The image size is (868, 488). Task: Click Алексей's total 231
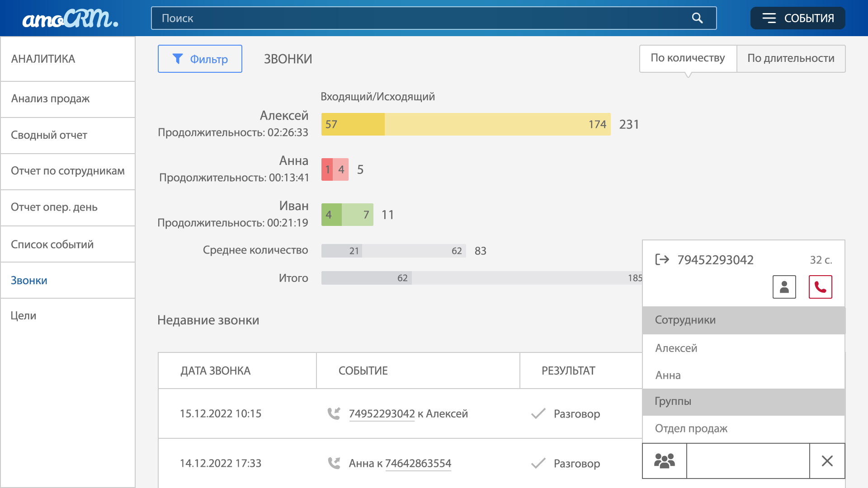tap(629, 124)
